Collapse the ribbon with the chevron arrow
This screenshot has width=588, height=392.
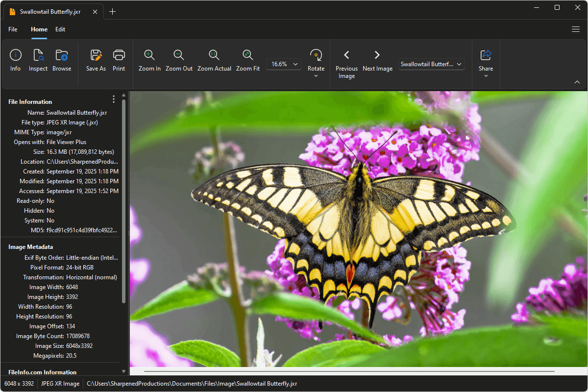pyautogui.click(x=577, y=82)
